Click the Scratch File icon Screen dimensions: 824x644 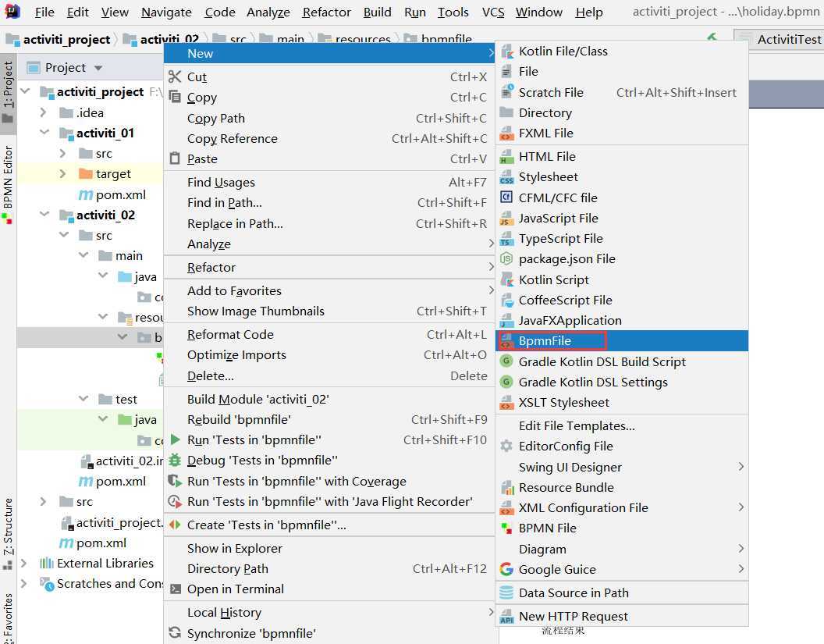click(506, 93)
